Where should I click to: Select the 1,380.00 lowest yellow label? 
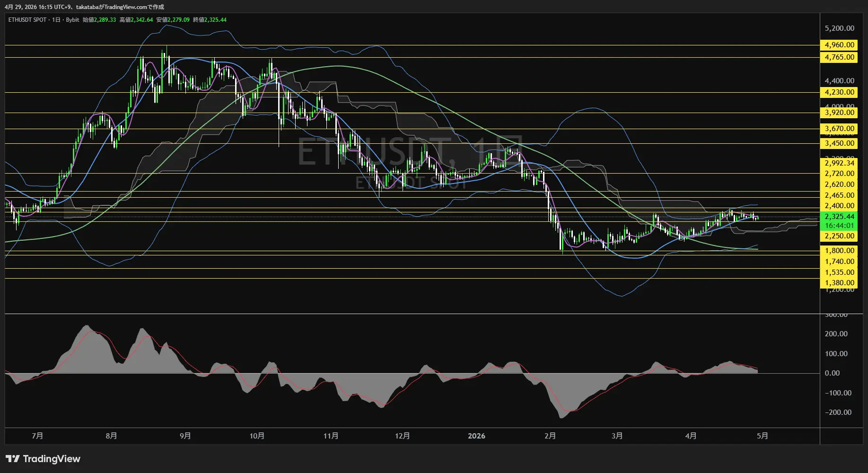tap(839, 283)
